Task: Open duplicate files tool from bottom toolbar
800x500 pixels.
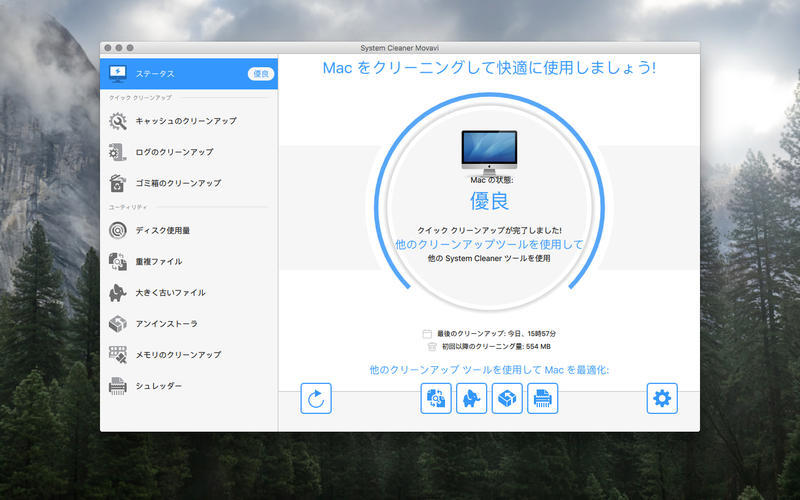Action: [x=436, y=398]
